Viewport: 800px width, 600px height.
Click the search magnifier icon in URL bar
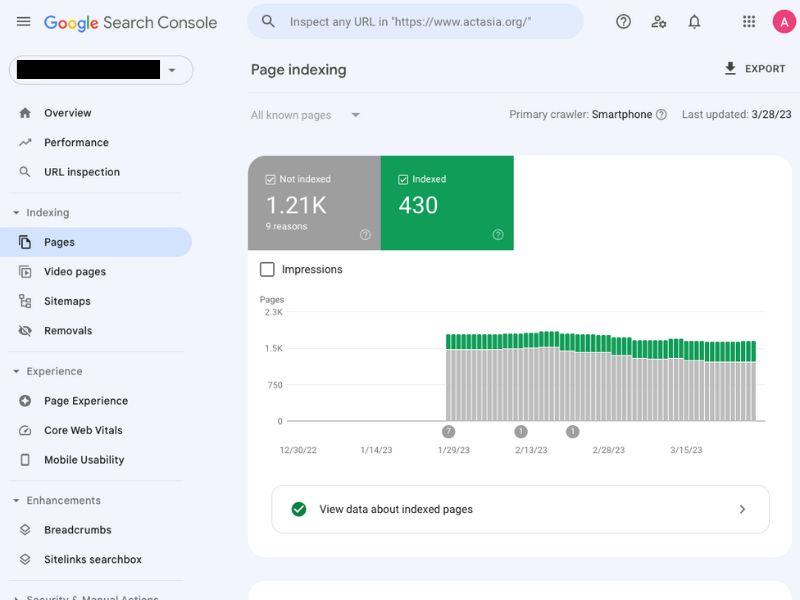tap(268, 21)
